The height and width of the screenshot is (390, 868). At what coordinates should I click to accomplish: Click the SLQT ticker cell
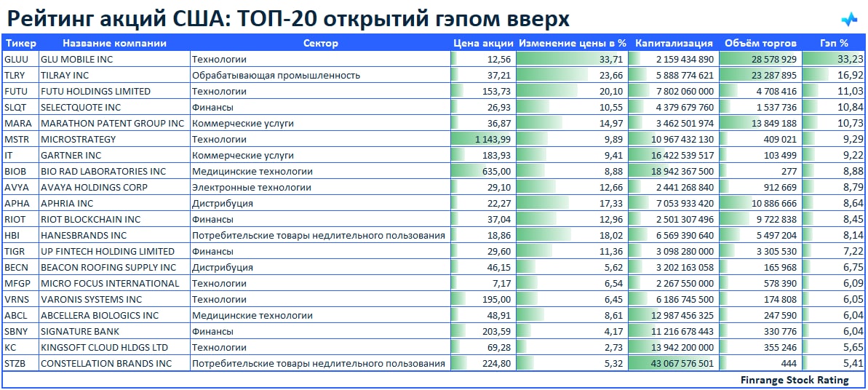coord(20,108)
